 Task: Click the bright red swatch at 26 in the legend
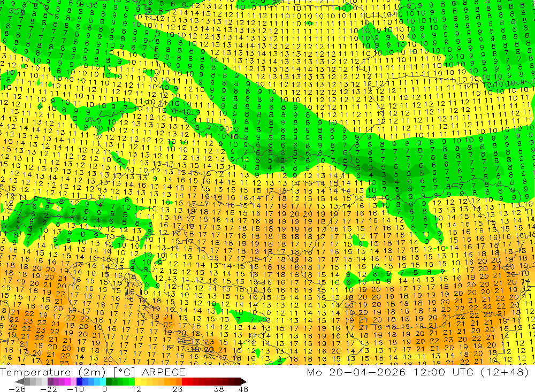185,382
